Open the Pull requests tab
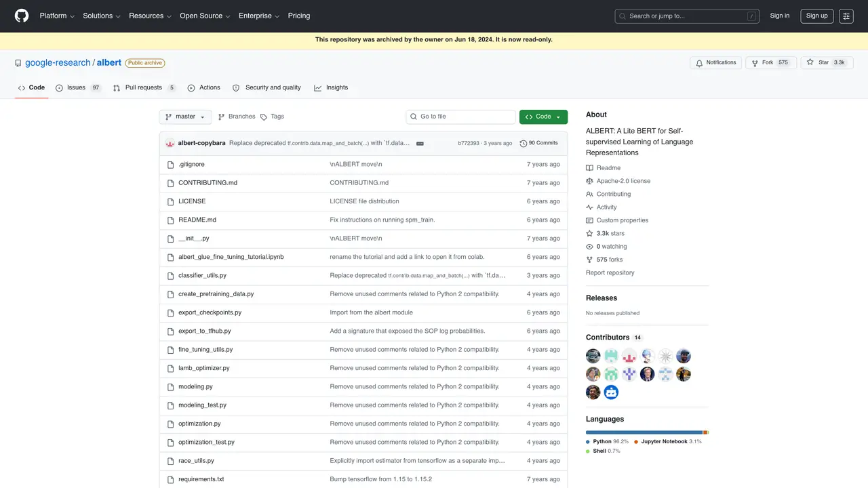This screenshot has width=868, height=488. tap(144, 87)
